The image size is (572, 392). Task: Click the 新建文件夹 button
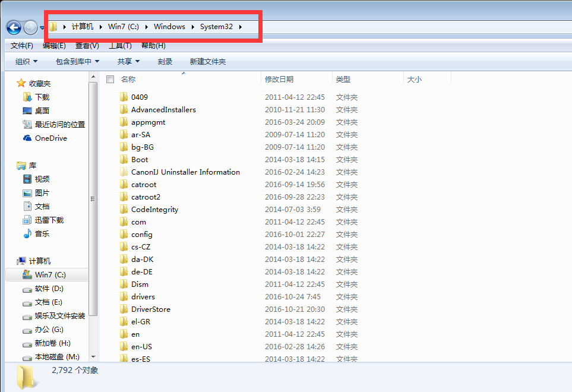(x=207, y=62)
